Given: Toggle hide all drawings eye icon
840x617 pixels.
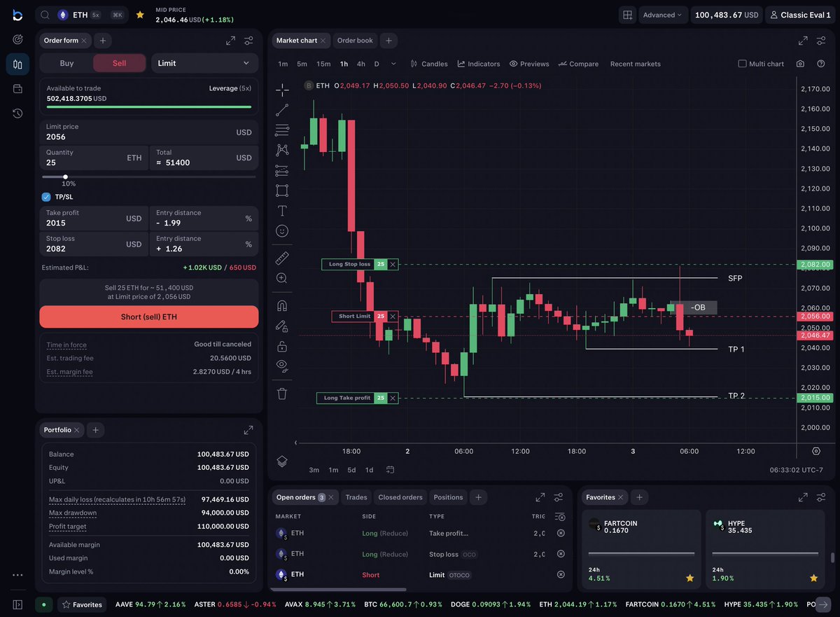Looking at the screenshot, I should tap(282, 365).
